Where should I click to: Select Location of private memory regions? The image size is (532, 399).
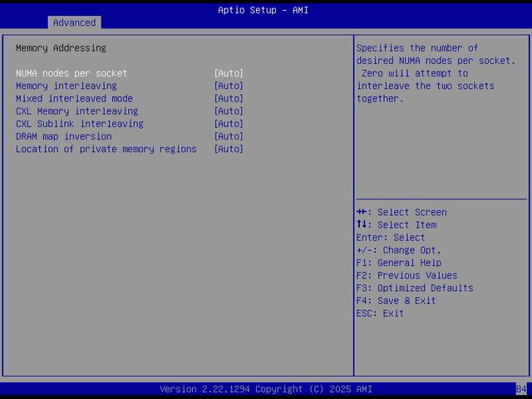click(106, 150)
